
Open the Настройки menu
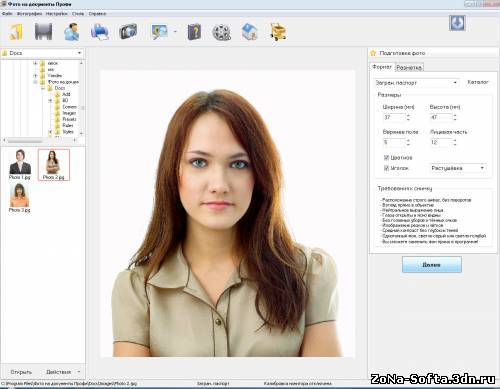56,14
